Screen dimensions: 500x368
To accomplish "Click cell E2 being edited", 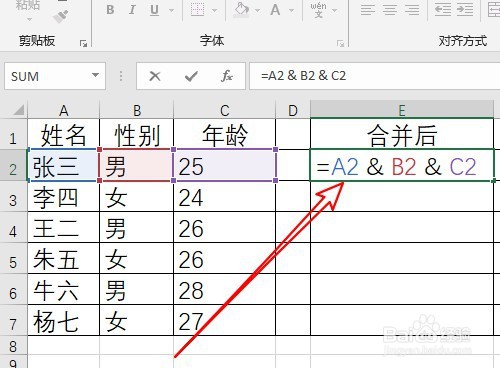I will (402, 165).
